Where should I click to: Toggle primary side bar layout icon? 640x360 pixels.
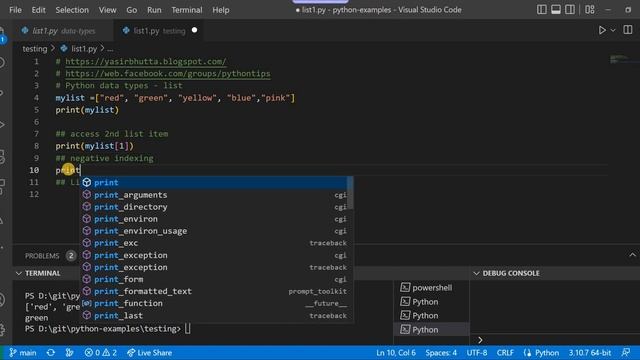coord(542,9)
